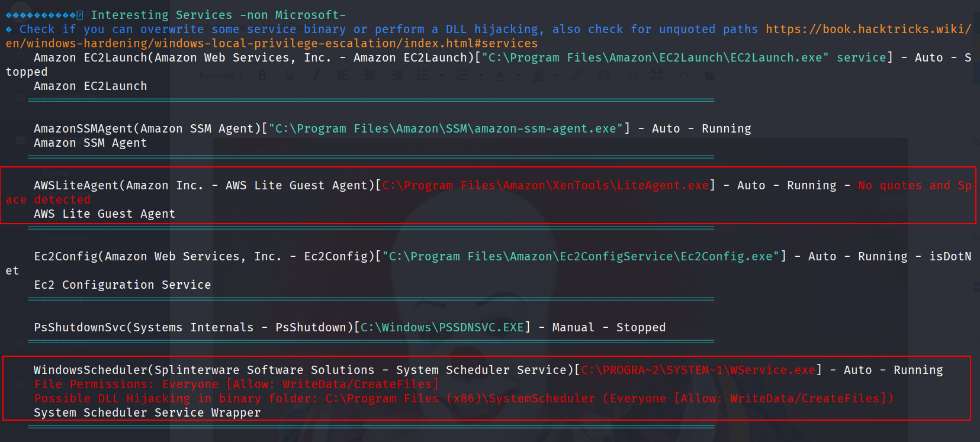Expand the numbered list style dropdown arrow

pos(480,76)
